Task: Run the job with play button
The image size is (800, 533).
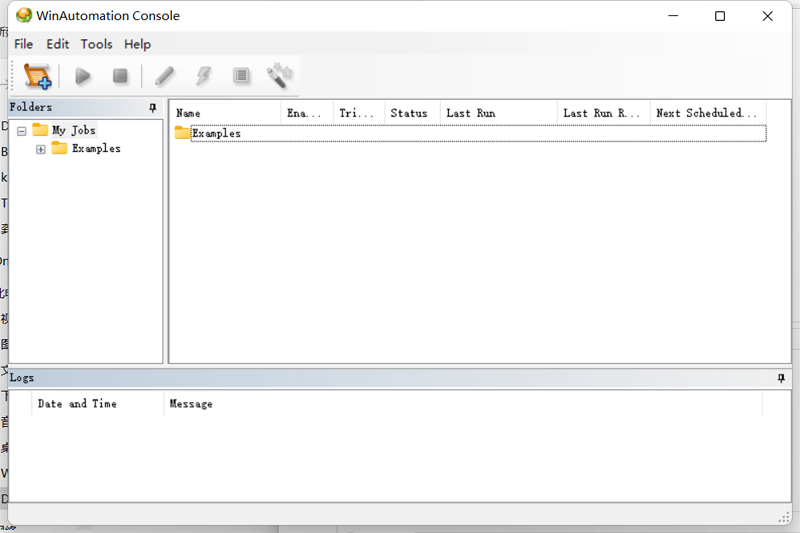Action: click(83, 76)
